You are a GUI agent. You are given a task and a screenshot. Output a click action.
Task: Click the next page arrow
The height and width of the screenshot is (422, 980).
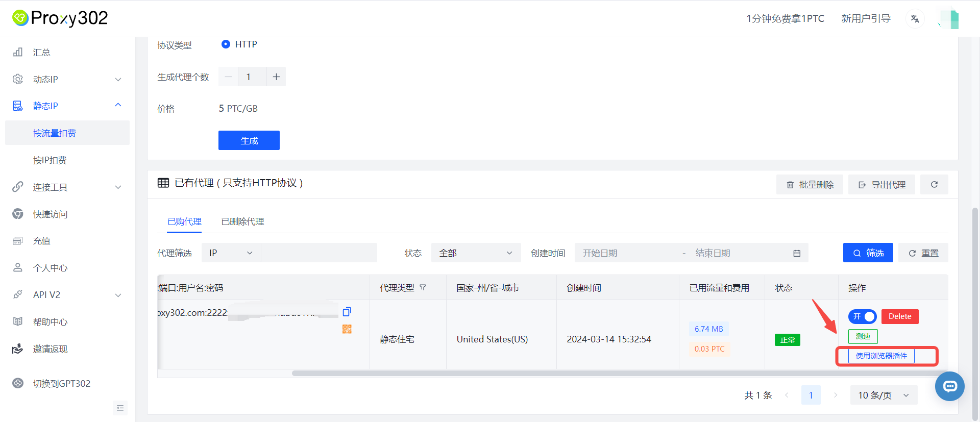tap(835, 395)
